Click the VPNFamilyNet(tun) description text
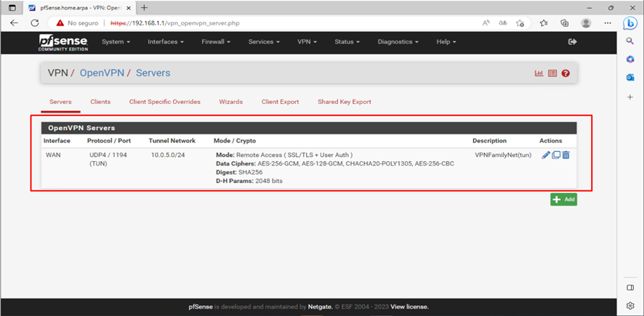This screenshot has height=316, width=644. [503, 155]
